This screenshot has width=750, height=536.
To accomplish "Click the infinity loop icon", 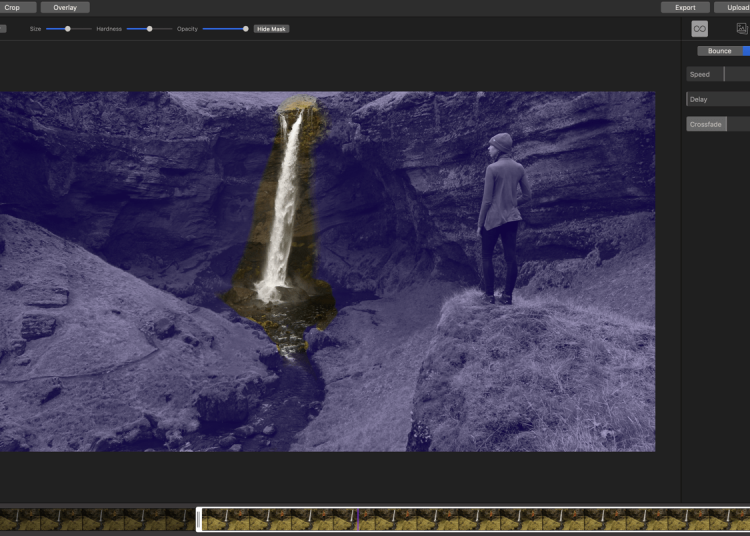I will pyautogui.click(x=700, y=29).
